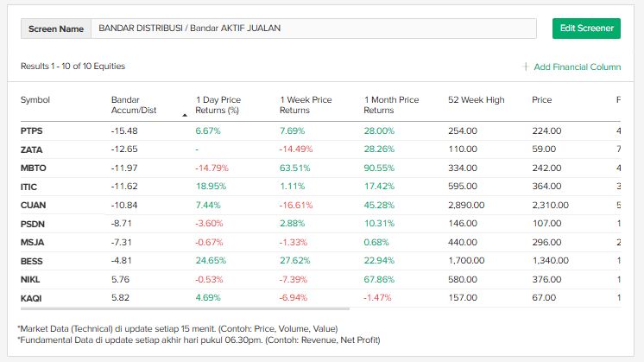The height and width of the screenshot is (362, 644).
Task: Click the sort arrow under Bandar Accum/Dist
Action: [184, 114]
